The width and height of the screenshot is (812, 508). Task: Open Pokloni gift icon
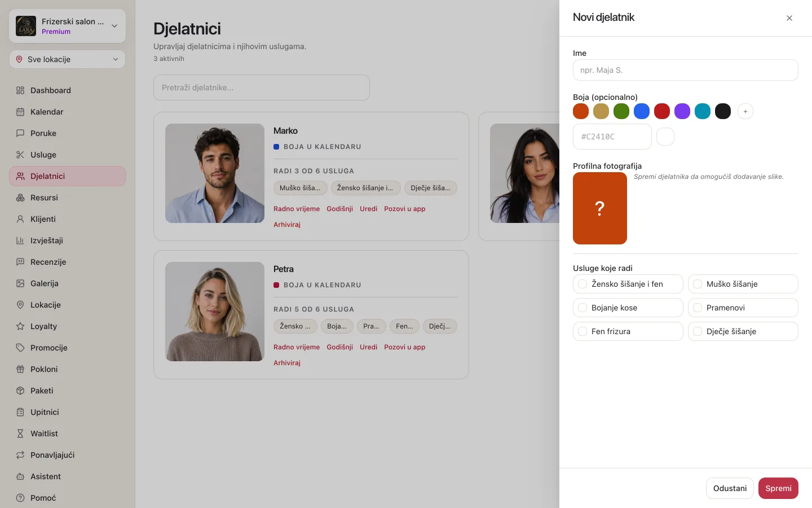pyautogui.click(x=20, y=369)
